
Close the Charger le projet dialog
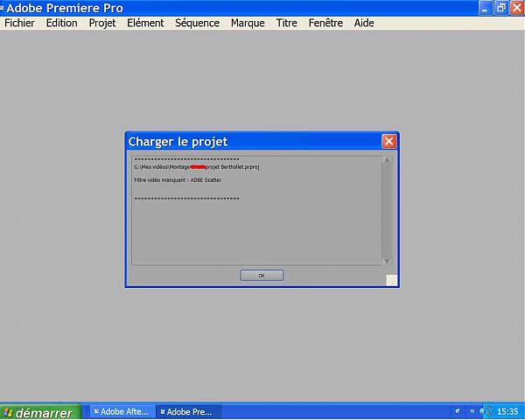coord(388,142)
